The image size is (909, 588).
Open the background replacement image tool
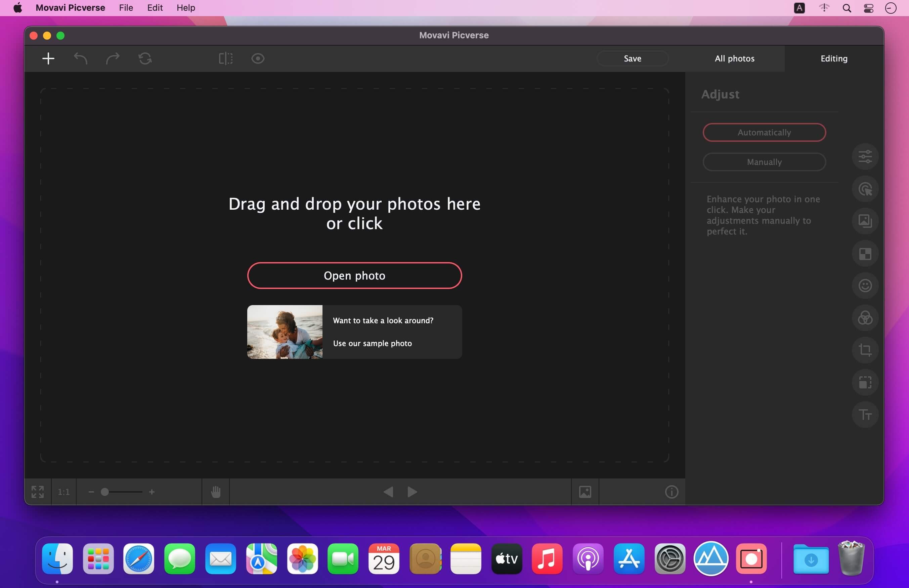pos(865,221)
